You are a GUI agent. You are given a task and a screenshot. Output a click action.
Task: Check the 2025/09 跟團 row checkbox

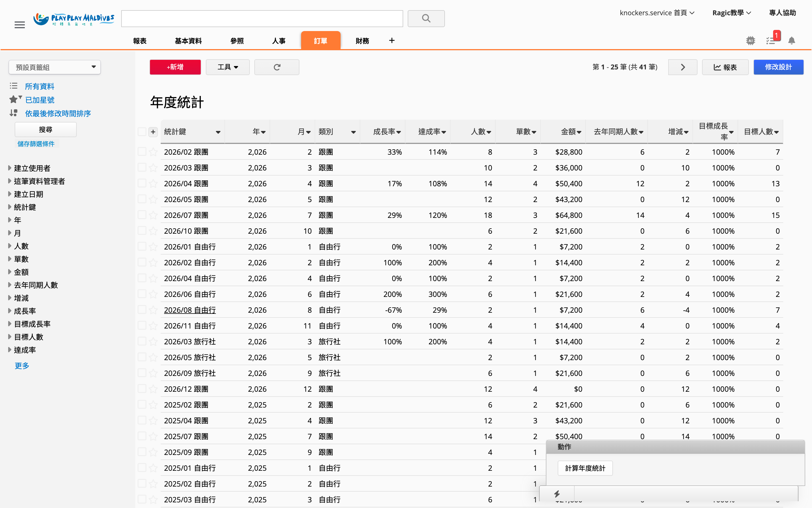[142, 452]
